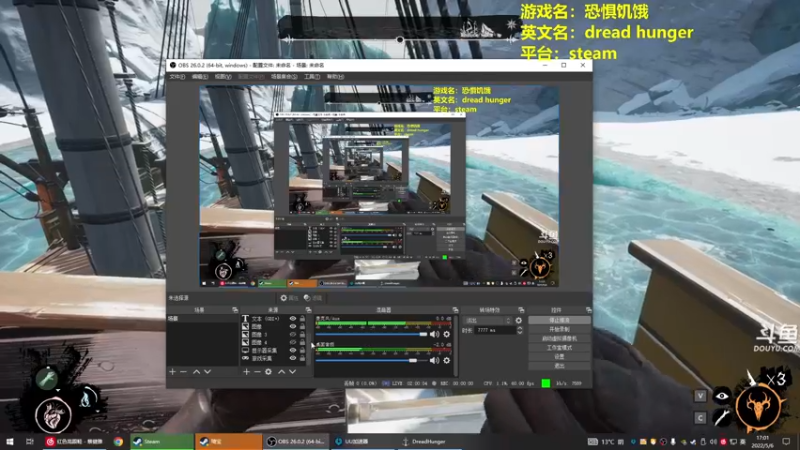Toggle lock on text (GDI+) source
The image size is (800, 450).
303,318
